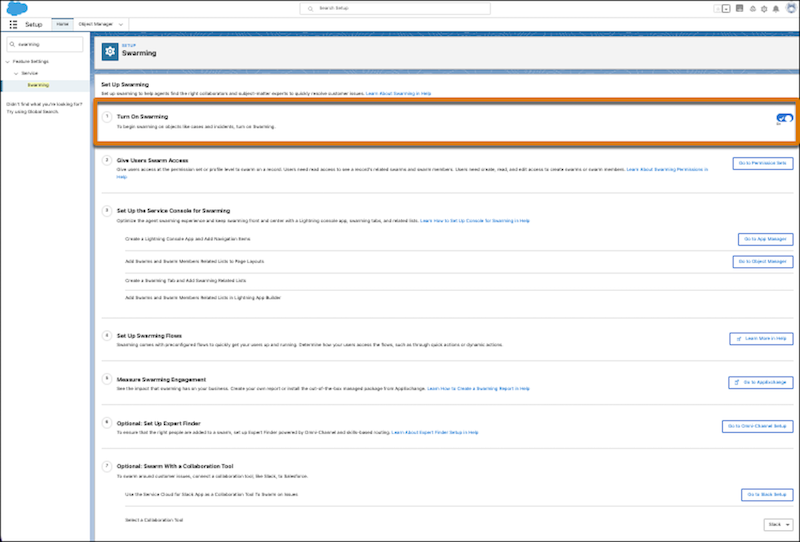The image size is (800, 542).
Task: Click the Go to App Manager button
Action: tap(765, 239)
